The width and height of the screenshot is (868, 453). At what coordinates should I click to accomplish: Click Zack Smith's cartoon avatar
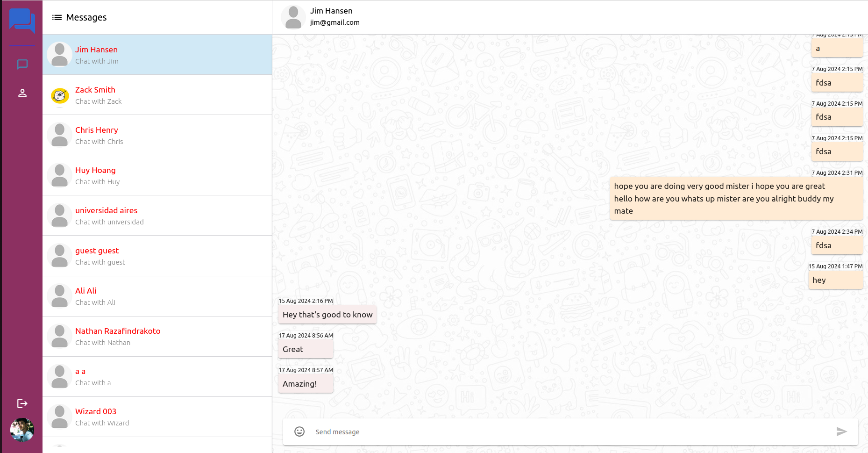(60, 95)
